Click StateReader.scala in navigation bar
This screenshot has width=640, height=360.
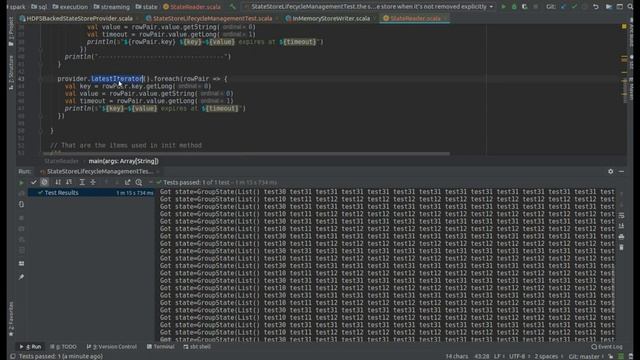point(192,7)
